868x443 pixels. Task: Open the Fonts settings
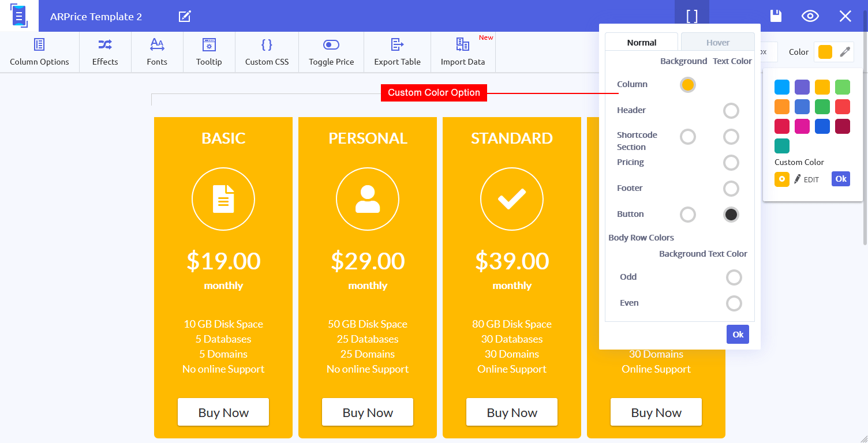pyautogui.click(x=157, y=52)
